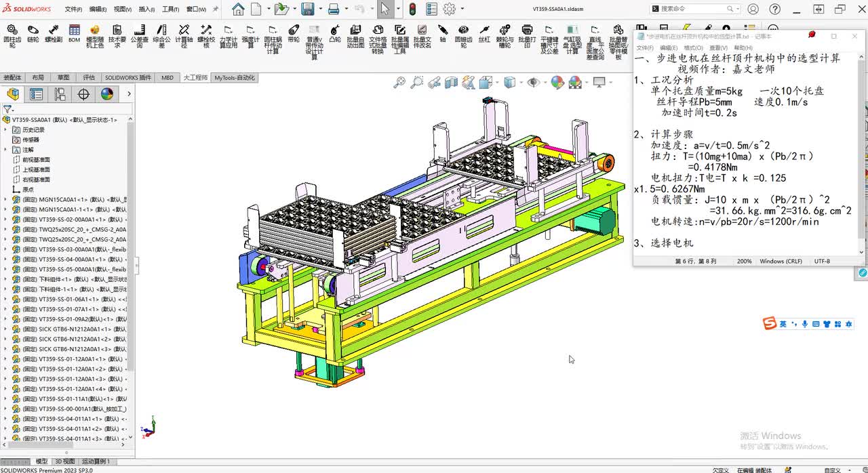The width and height of the screenshot is (868, 473).
Task: Click the Save floppy disk icon
Action: click(x=307, y=9)
